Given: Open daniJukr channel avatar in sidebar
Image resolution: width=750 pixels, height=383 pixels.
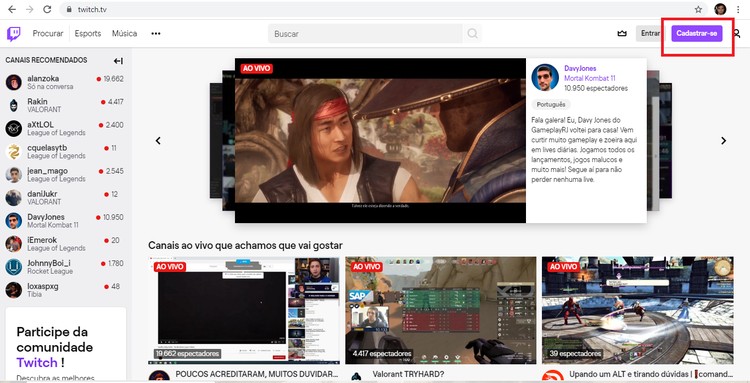Looking at the screenshot, I should tap(13, 197).
